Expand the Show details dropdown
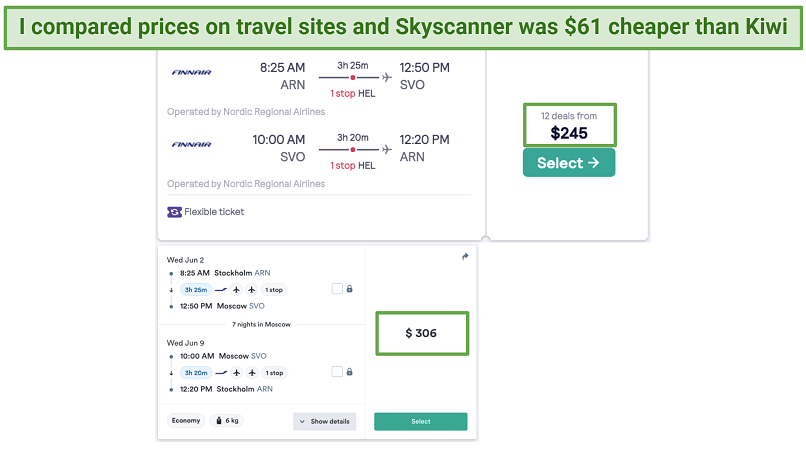Screen dimensions: 806x453 pos(326,421)
